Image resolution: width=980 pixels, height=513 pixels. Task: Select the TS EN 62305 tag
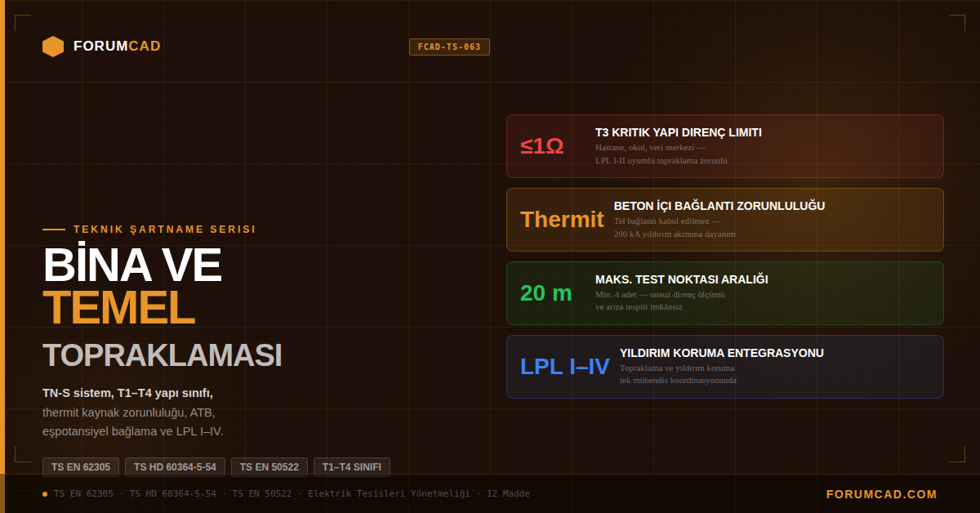tap(81, 467)
